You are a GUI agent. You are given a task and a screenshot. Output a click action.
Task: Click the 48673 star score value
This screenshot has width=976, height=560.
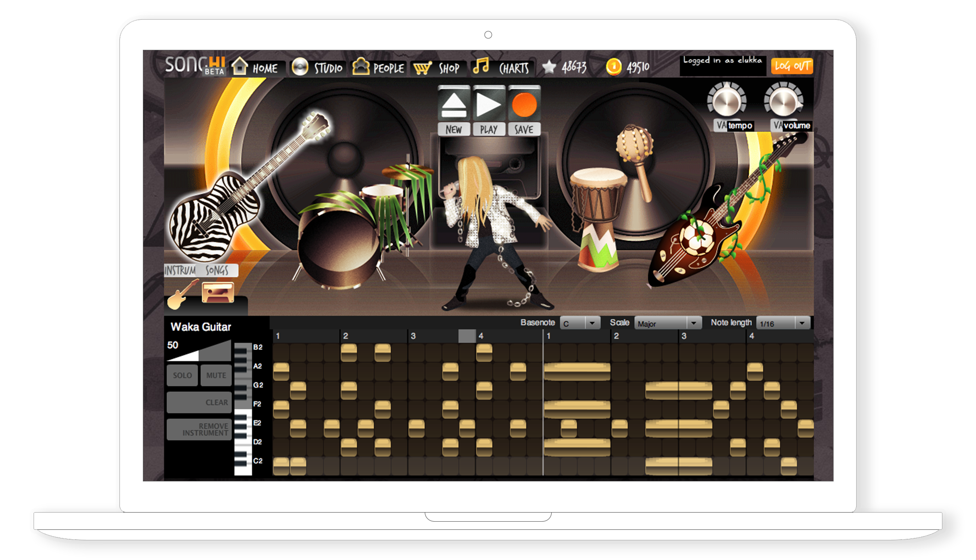point(574,67)
